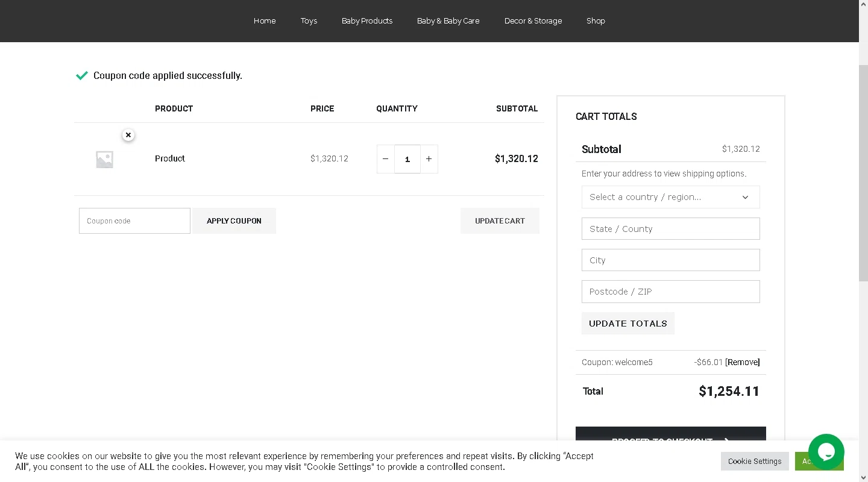The height and width of the screenshot is (482, 868).
Task: Decrease quantity with the minus button
Action: pos(385,159)
